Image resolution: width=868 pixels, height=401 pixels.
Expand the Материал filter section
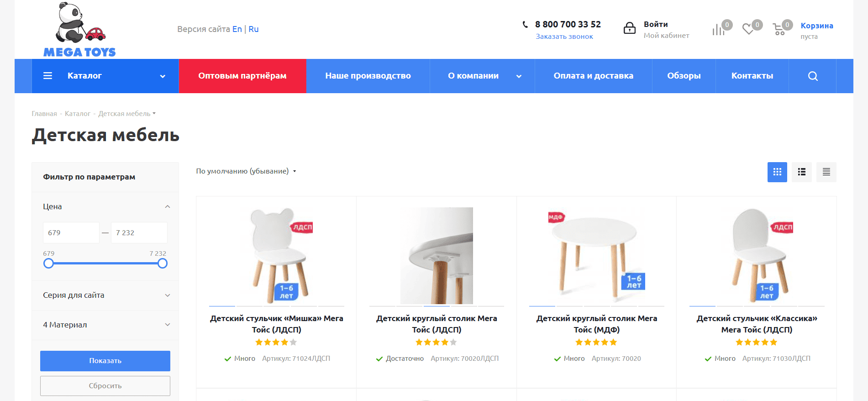[x=168, y=325]
